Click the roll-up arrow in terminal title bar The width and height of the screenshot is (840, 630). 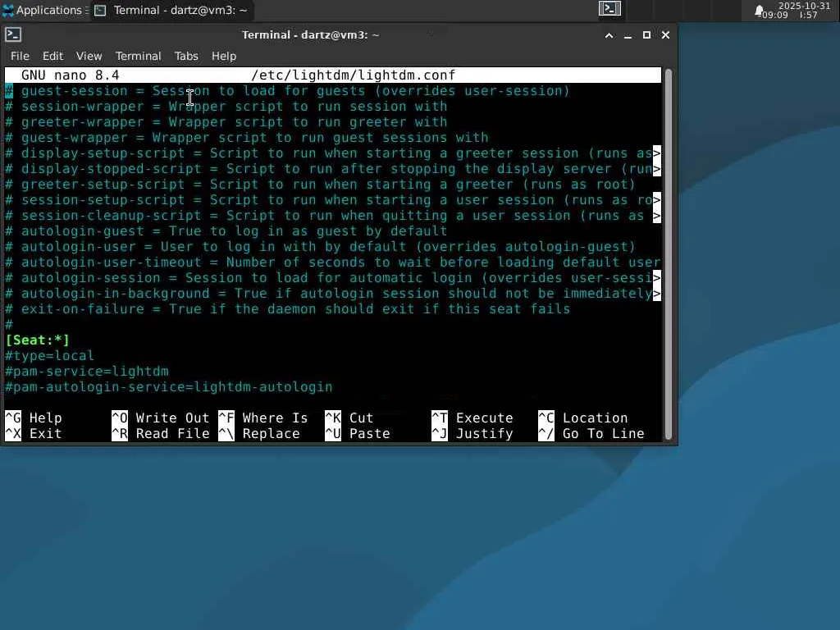609,35
